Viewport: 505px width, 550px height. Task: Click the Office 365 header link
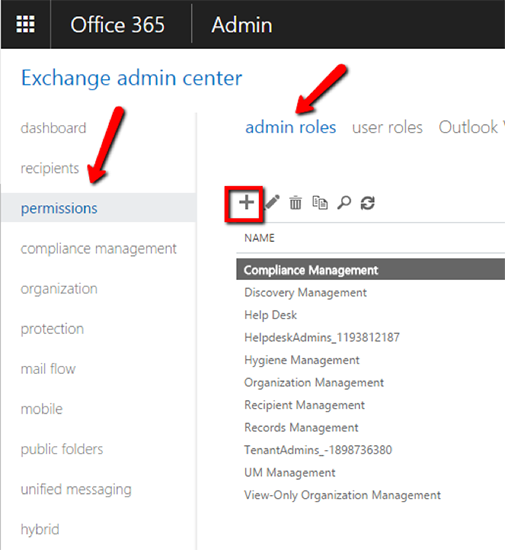117,25
